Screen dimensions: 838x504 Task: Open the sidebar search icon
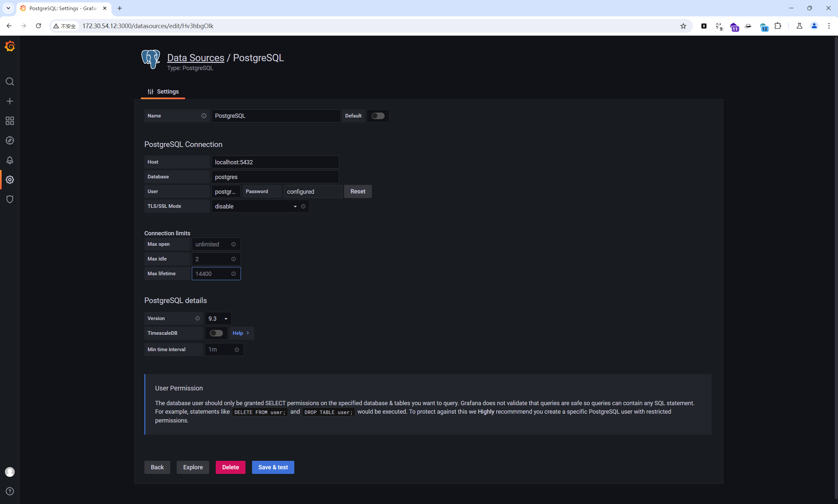[10, 81]
